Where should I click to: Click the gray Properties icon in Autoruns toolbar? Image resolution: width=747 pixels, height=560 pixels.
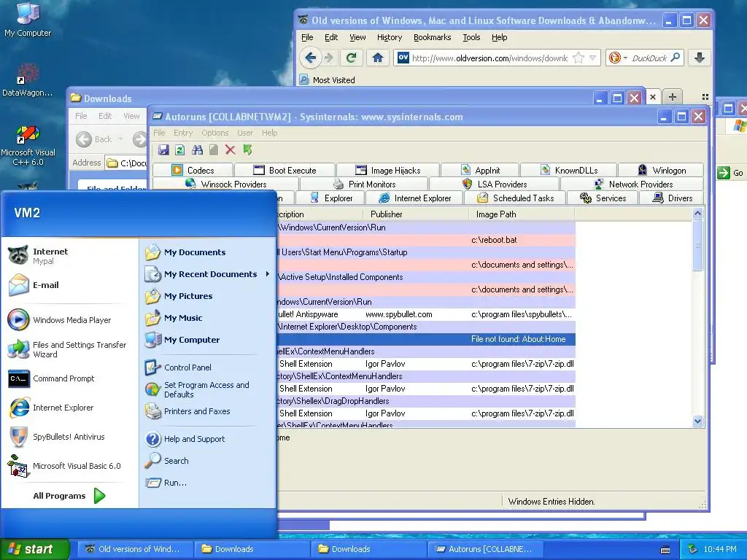pos(214,150)
